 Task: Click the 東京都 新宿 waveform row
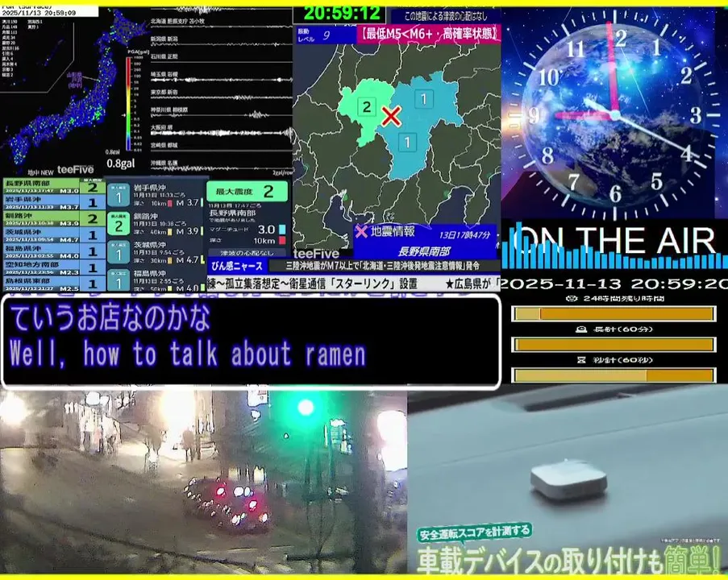point(222,94)
